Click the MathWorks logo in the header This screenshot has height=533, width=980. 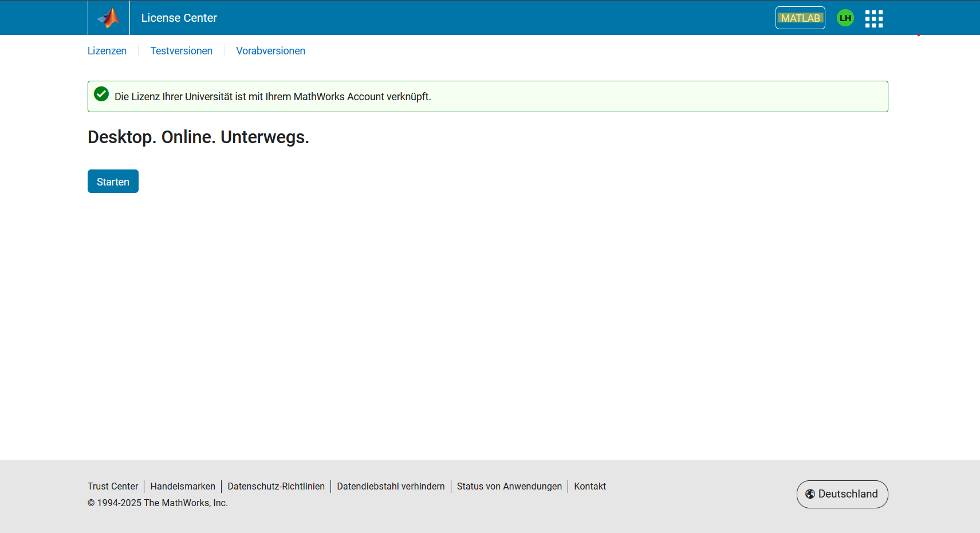click(x=109, y=18)
